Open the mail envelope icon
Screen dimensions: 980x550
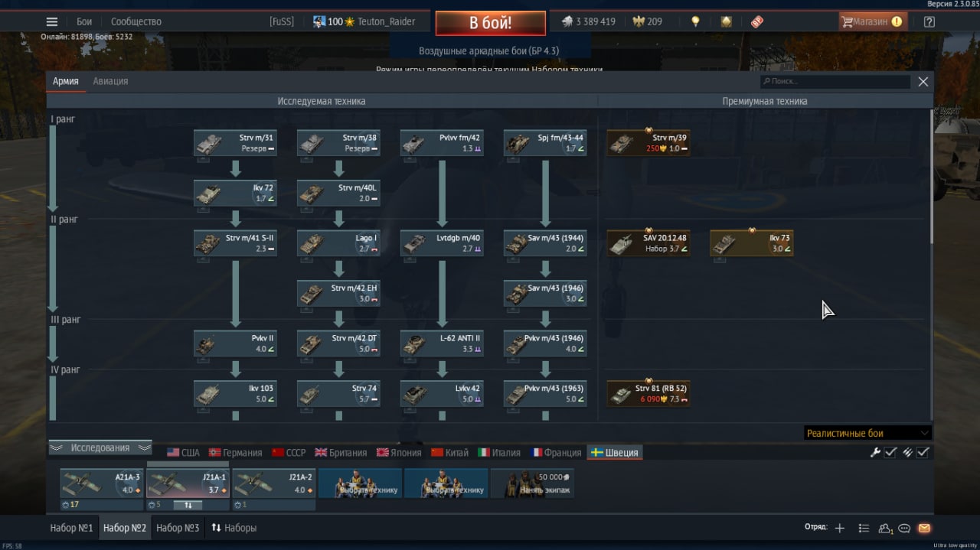point(924,528)
